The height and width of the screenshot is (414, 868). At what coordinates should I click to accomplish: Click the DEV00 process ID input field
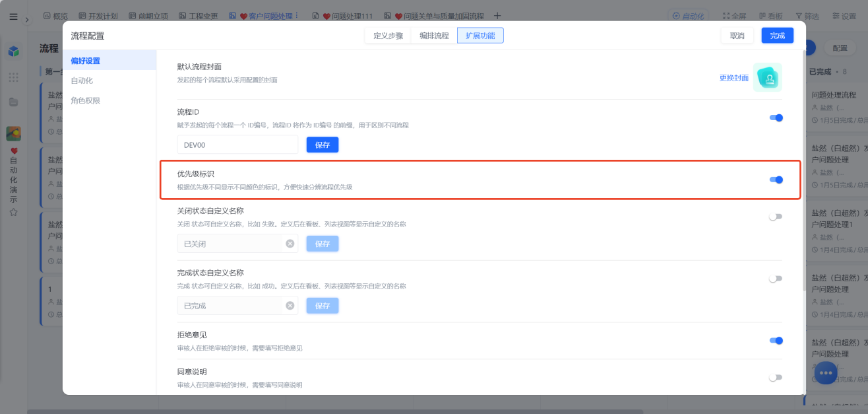(x=238, y=145)
